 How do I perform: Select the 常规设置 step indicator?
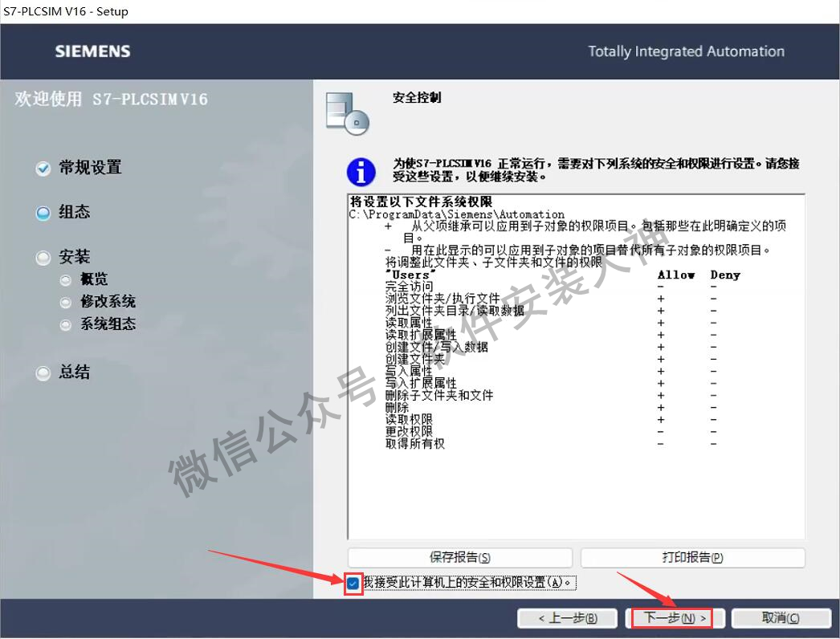coord(43,169)
